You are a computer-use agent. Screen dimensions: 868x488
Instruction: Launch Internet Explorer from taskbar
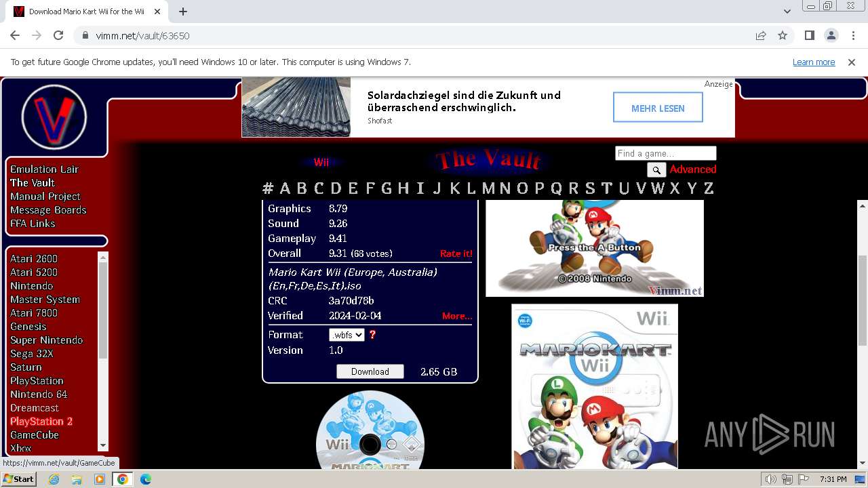click(54, 479)
